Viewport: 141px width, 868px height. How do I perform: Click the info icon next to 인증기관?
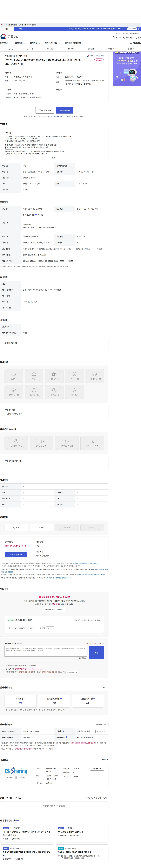point(64,731)
